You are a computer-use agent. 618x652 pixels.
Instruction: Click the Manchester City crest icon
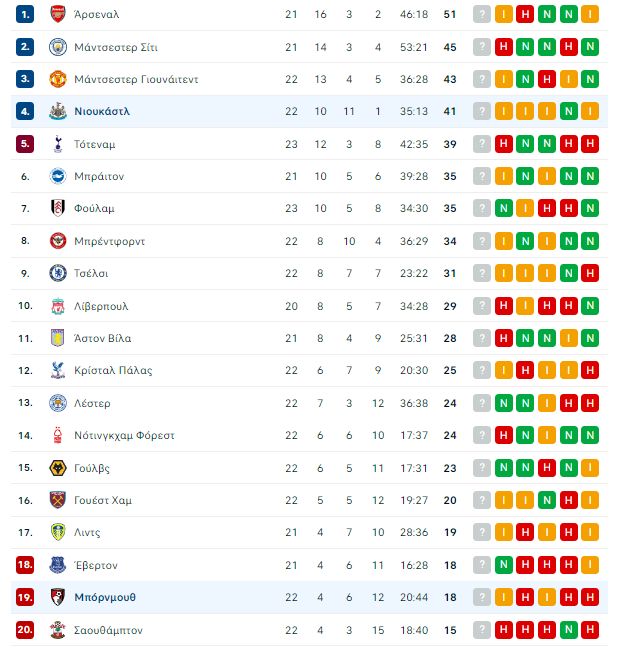58,47
